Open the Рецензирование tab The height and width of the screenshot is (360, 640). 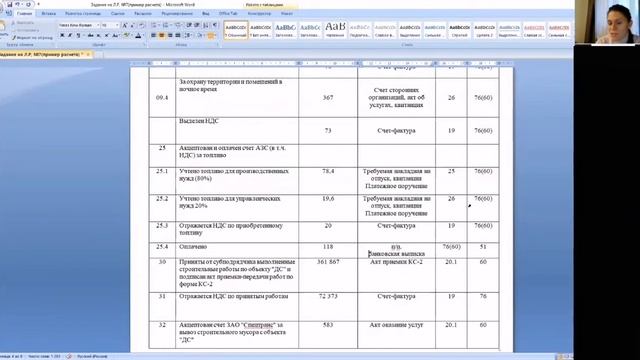tap(177, 13)
